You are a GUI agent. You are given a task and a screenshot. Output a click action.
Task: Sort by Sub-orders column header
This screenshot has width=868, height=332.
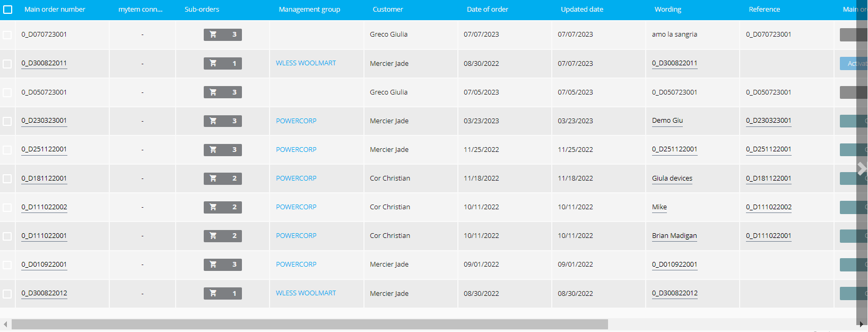coord(202,10)
